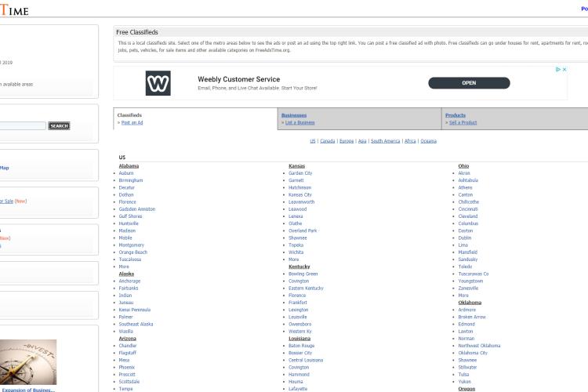Open the Toledo city link
The width and height of the screenshot is (588, 392).
click(465, 267)
